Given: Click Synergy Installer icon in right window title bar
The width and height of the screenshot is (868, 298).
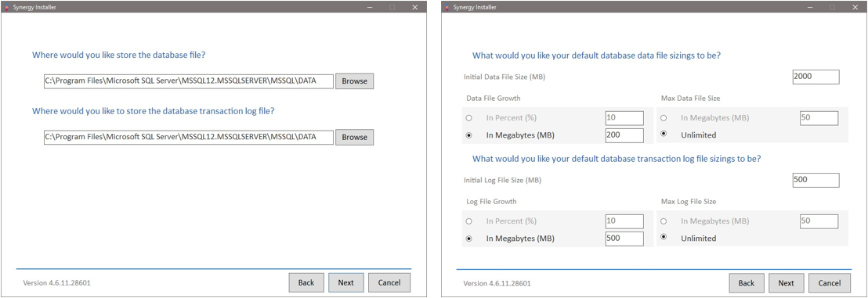Looking at the screenshot, I should point(447,8).
